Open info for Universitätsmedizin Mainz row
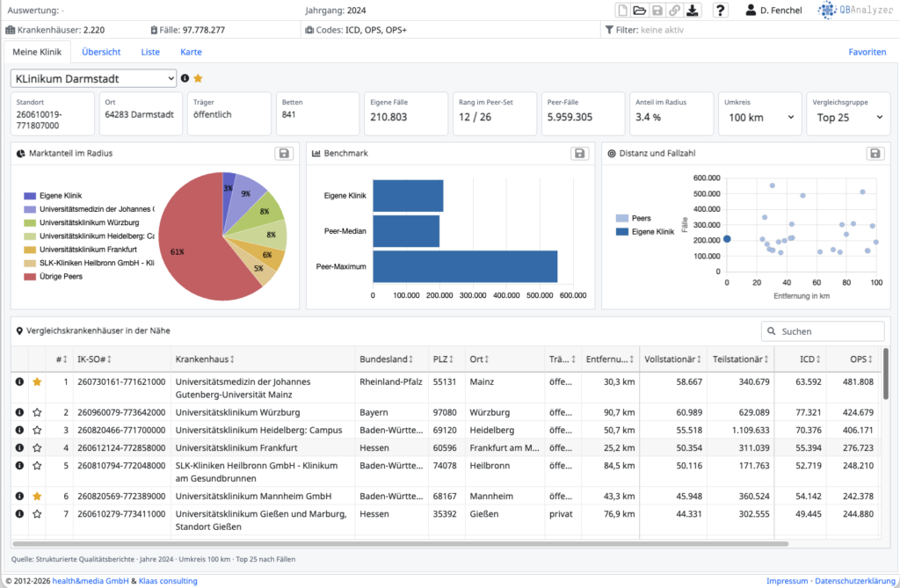900x588 pixels. click(x=19, y=381)
